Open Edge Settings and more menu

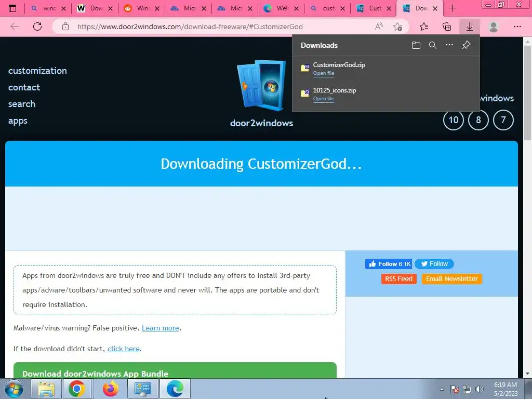point(517,26)
